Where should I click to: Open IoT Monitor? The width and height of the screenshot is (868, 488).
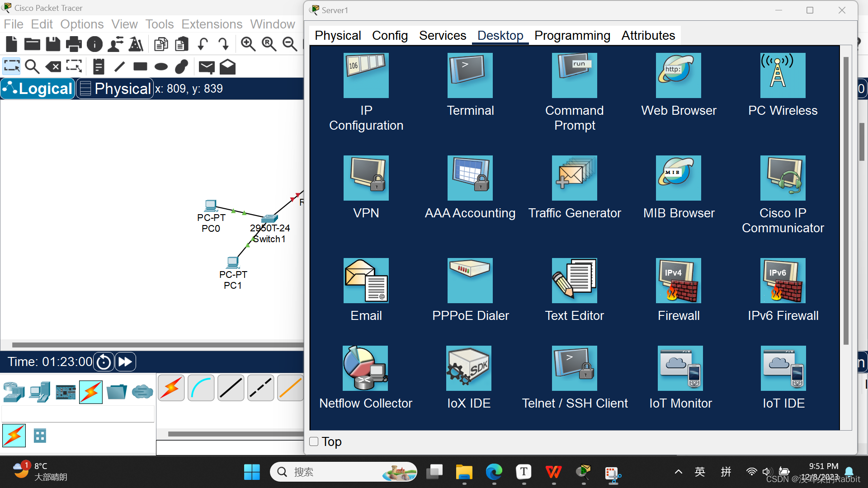point(680,368)
